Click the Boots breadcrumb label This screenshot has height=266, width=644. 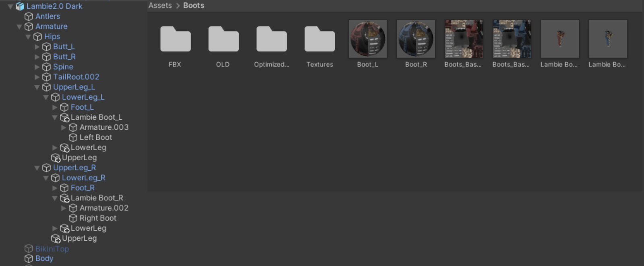click(x=194, y=6)
